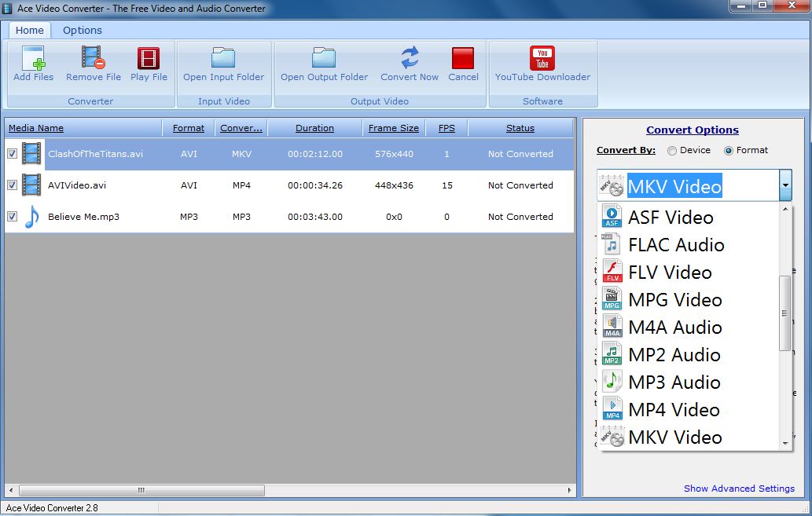The width and height of the screenshot is (812, 516).
Task: Select the Device radio button
Action: click(x=671, y=150)
